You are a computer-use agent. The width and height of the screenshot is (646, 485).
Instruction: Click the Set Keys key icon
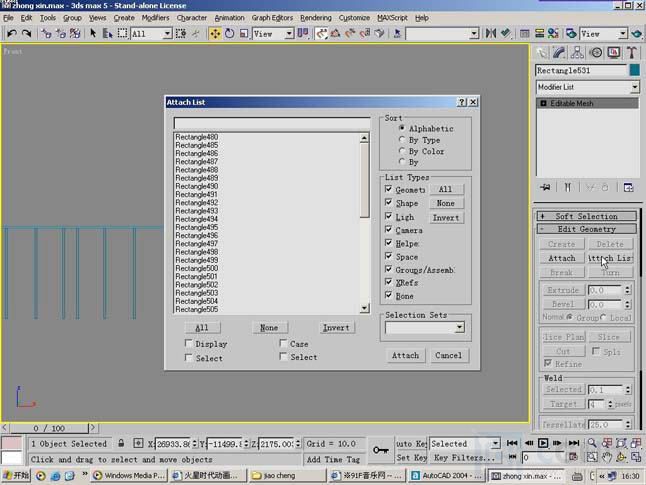pos(380,450)
